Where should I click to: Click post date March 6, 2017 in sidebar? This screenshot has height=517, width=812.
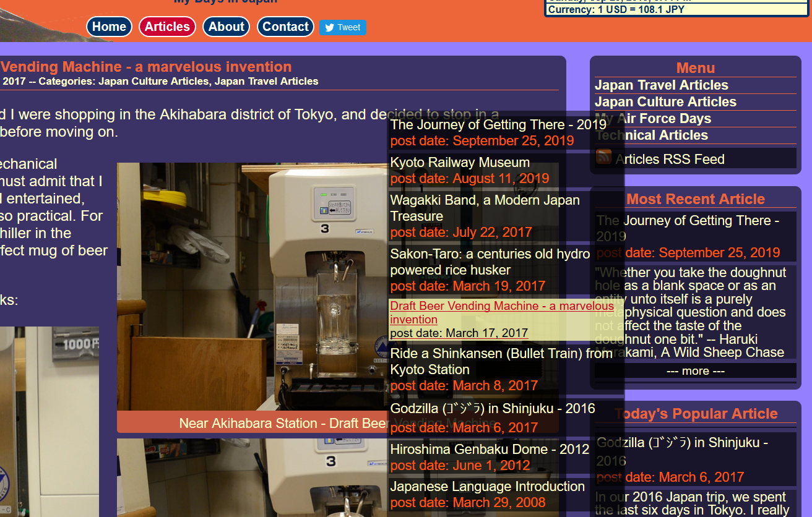coord(670,477)
